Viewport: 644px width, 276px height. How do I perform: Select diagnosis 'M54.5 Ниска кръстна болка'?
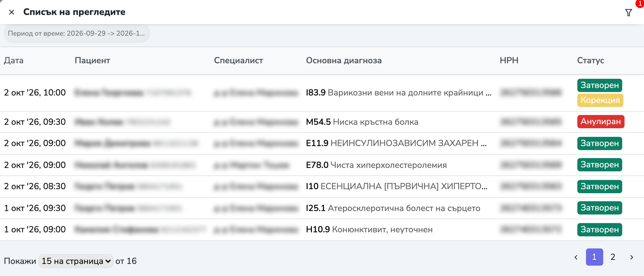[362, 122]
